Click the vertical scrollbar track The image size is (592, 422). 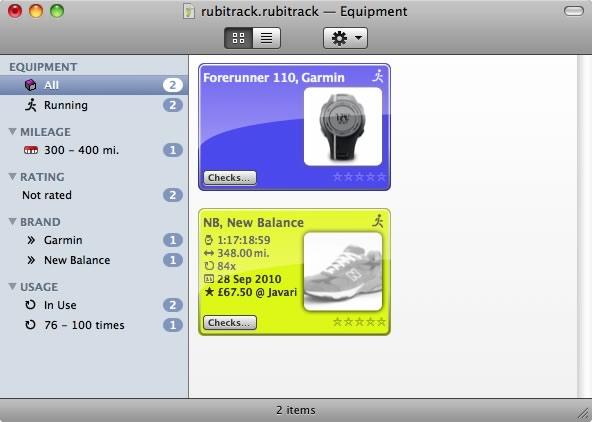(584, 226)
